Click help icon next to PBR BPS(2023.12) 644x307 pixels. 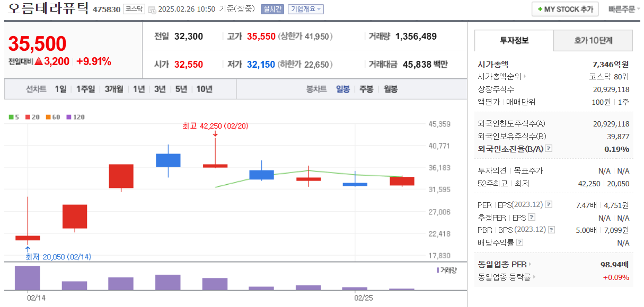point(552,230)
